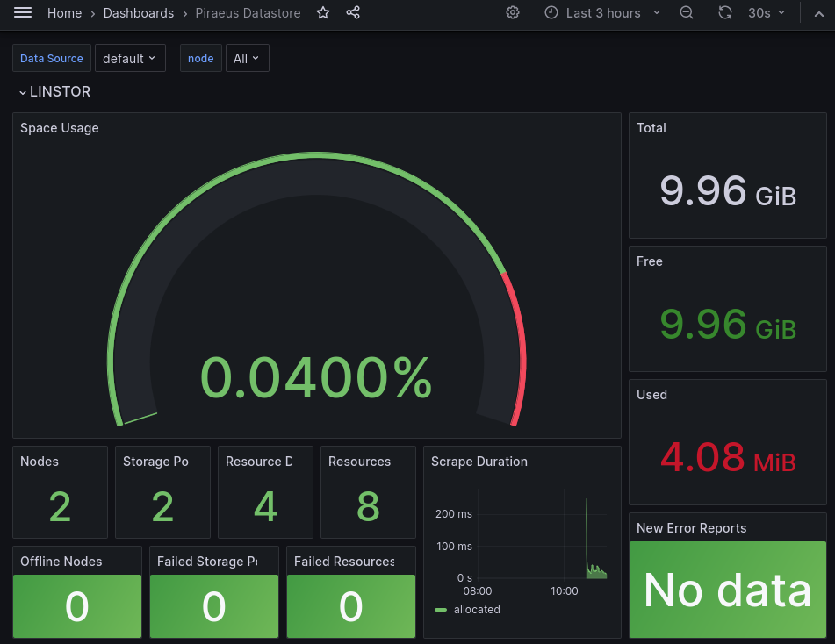The height and width of the screenshot is (644, 835).
Task: Open the node All dropdown
Action: click(x=247, y=59)
